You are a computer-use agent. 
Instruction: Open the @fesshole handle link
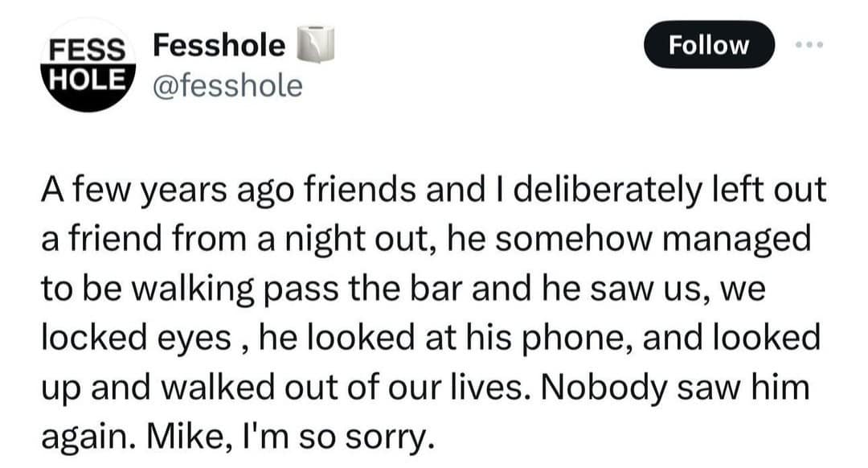tap(227, 84)
